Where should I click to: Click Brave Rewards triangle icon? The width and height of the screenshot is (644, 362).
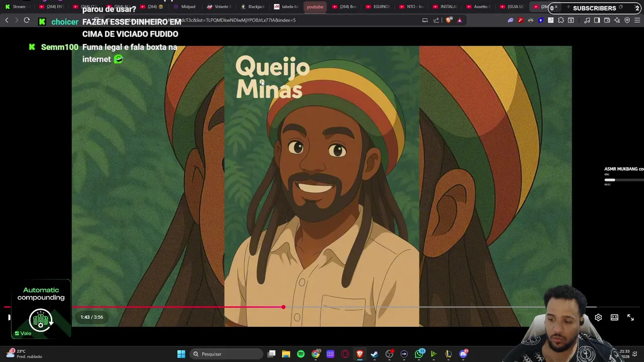[459, 20]
